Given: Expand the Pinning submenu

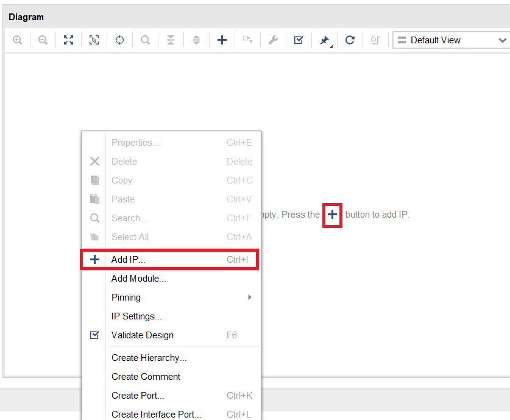Looking at the screenshot, I should [172, 297].
